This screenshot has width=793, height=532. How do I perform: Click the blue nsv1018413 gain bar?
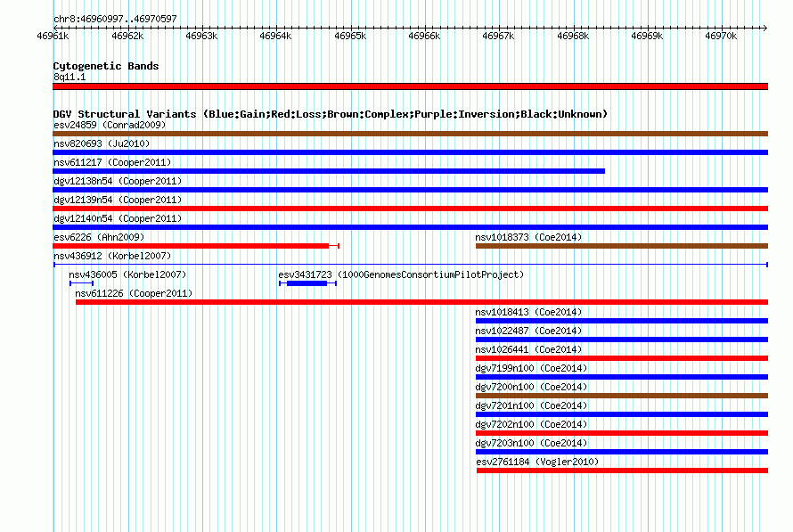tap(622, 321)
